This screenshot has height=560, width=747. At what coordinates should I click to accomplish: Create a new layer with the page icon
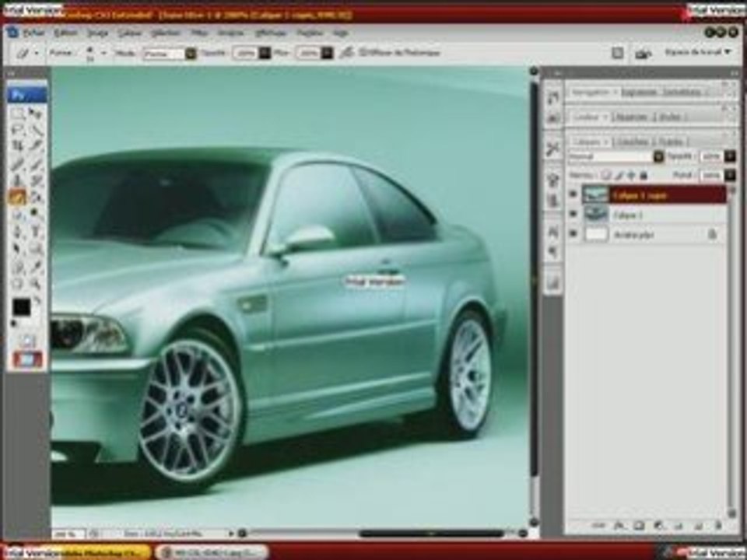699,526
